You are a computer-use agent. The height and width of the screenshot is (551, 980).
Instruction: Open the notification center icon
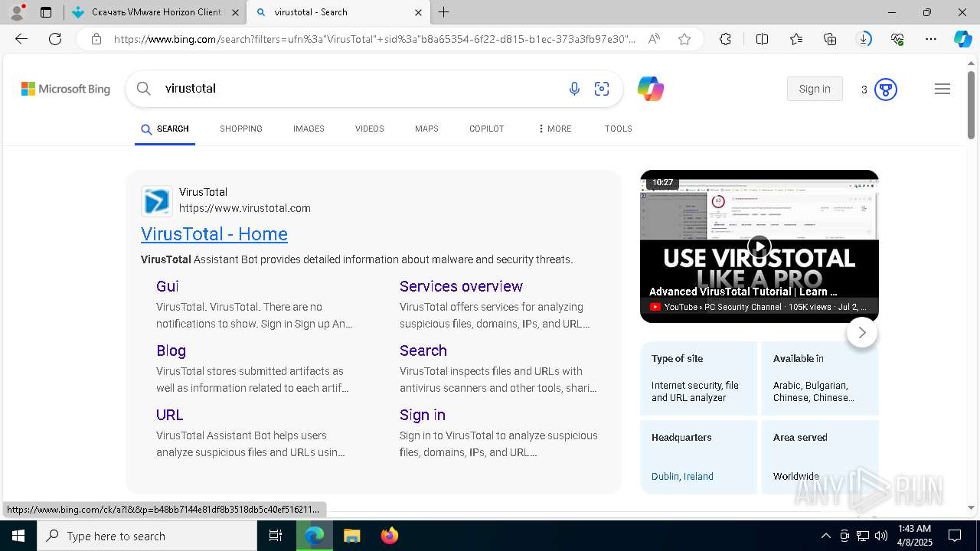pos(955,536)
